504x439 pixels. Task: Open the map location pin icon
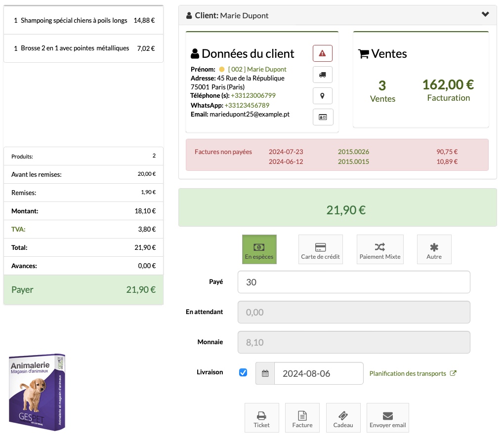point(322,96)
